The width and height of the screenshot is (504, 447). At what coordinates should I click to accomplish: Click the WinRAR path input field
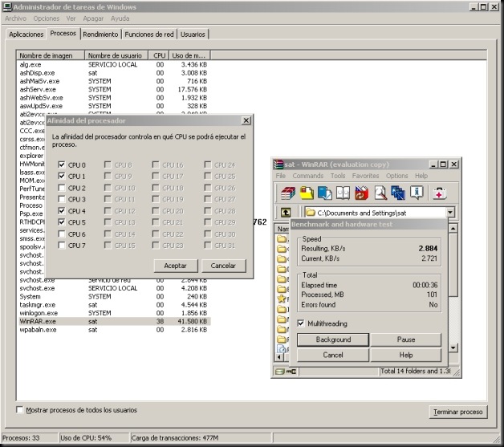(376, 213)
